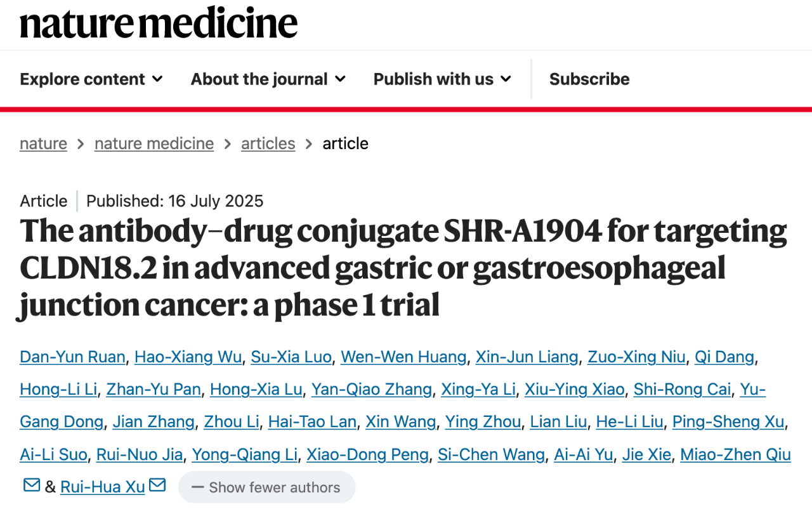Click the article title heading
Screen dimensions: 812x514
[x=403, y=268]
